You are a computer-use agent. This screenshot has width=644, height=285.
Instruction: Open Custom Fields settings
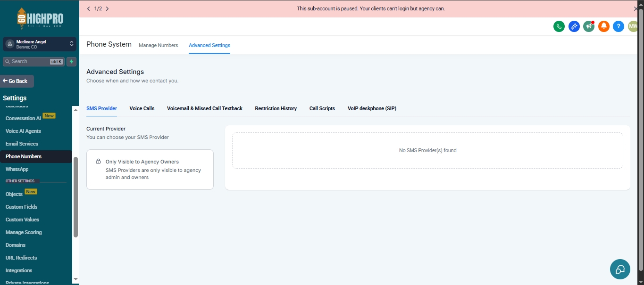[21, 207]
